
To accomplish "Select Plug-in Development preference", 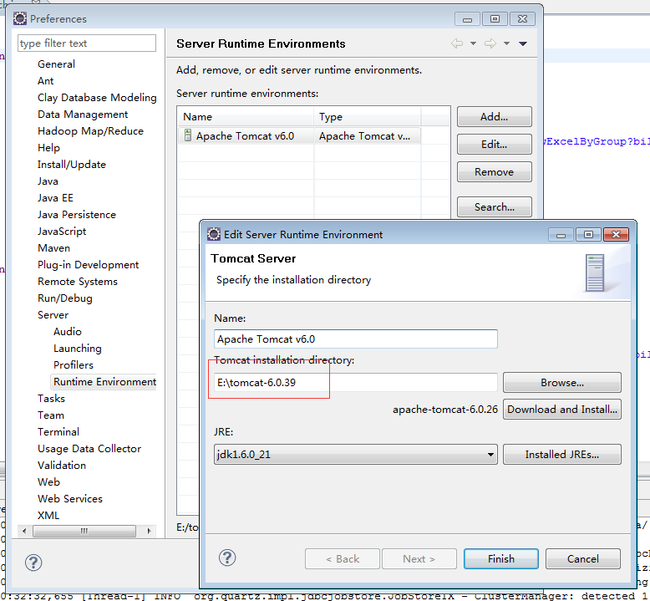I will pyautogui.click(x=88, y=264).
